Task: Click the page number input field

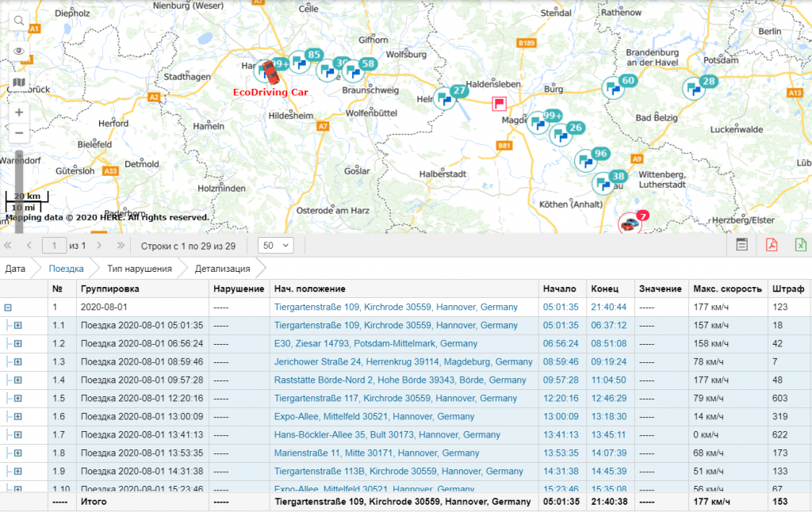Action: [x=54, y=246]
